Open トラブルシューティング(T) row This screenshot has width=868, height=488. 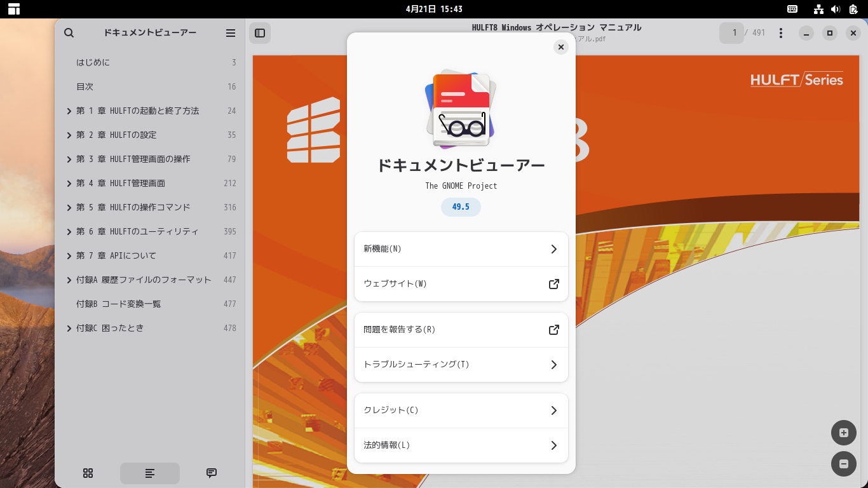(461, 365)
